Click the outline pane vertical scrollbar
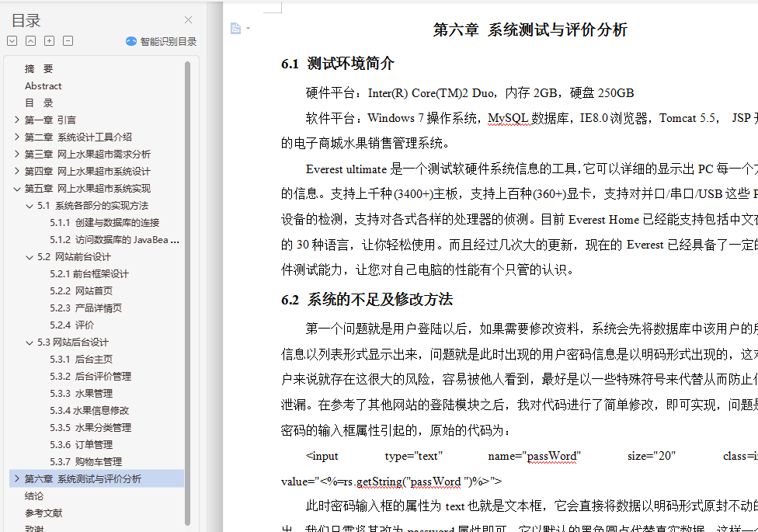Screen dimensions: 758x532 coord(188,293)
